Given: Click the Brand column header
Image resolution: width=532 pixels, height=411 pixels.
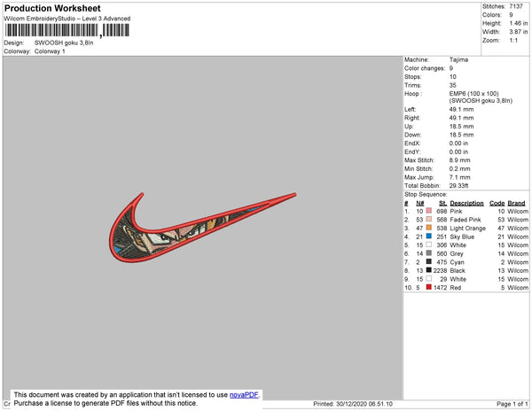Looking at the screenshot, I should 516,203.
